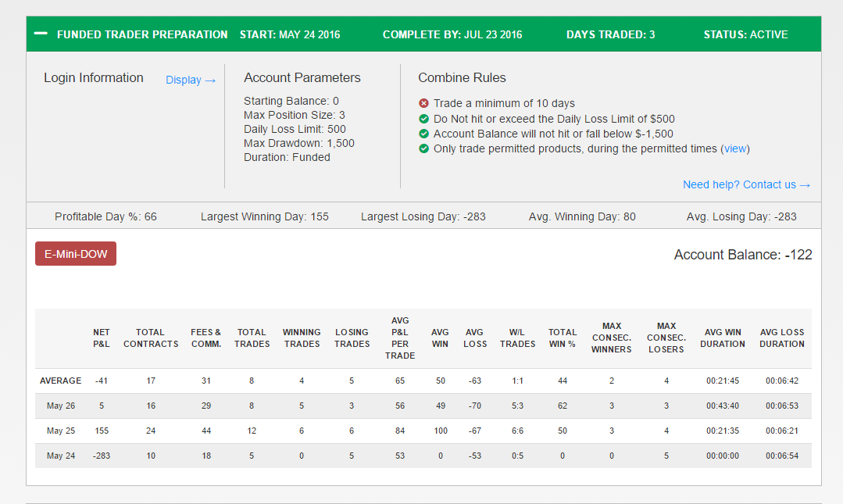Click Profitable Day %: 66 statistic
Image resolution: width=843 pixels, height=504 pixels.
click(x=106, y=216)
